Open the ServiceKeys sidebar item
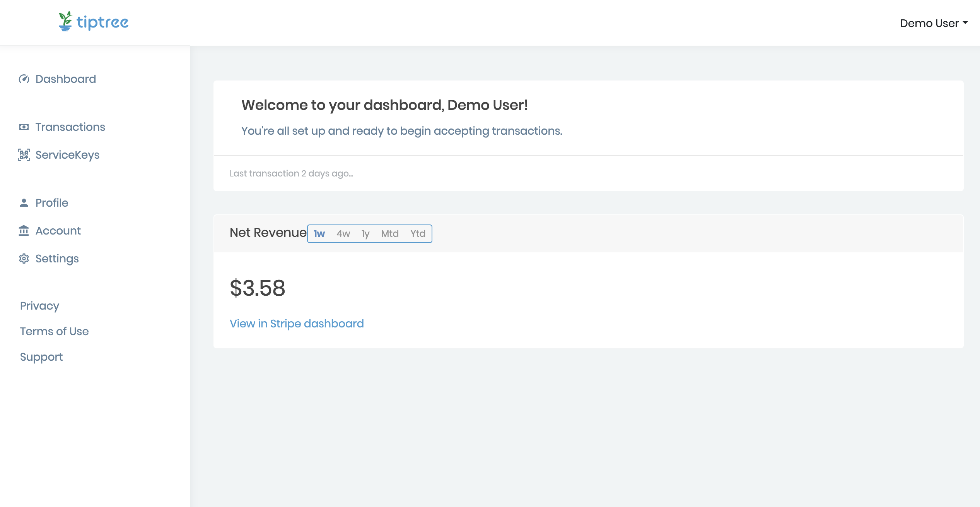 click(67, 155)
